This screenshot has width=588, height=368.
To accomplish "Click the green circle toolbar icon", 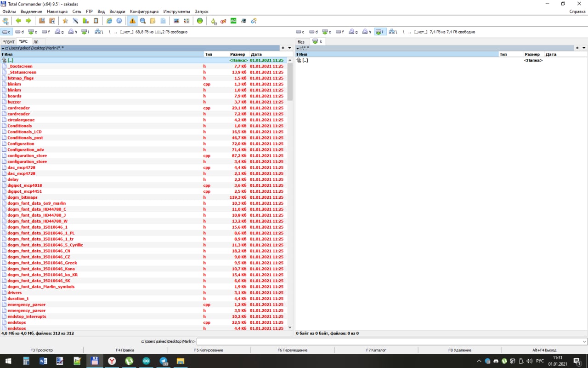I will click(x=199, y=21).
